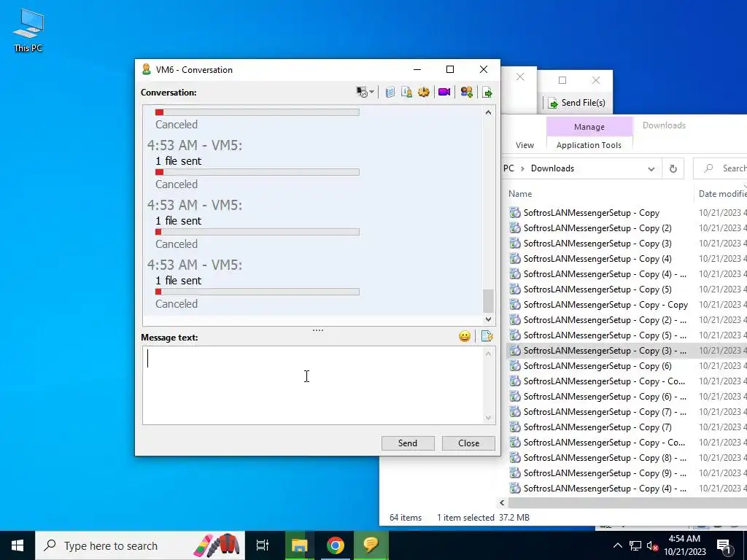Viewport: 747px width, 560px height.
Task: Click Downloads in the address breadcrumb
Action: (553, 168)
